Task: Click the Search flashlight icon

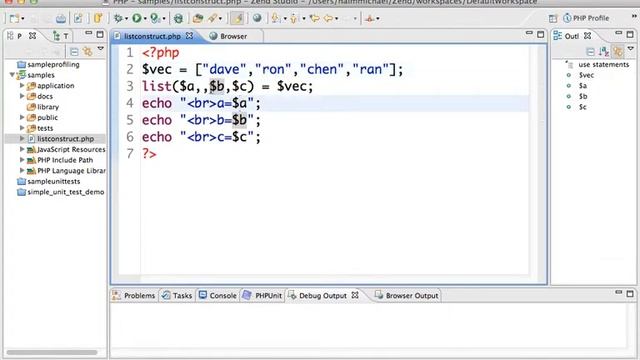Action: (x=212, y=18)
